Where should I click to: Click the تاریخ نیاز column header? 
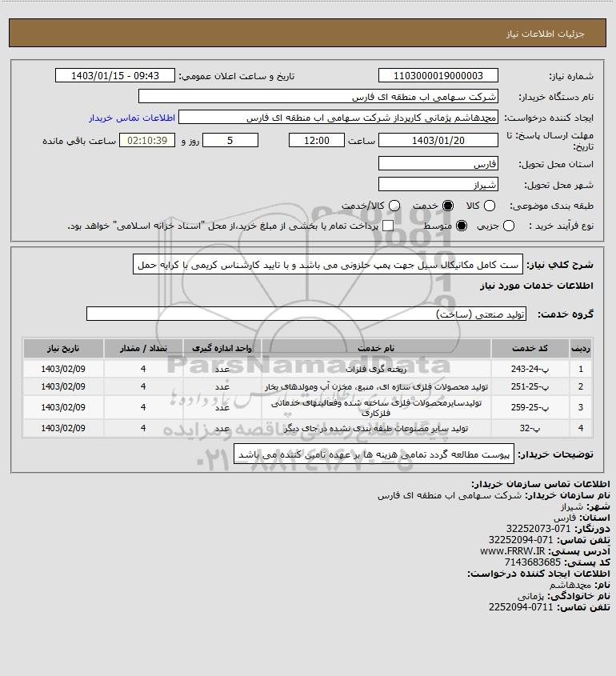63,348
